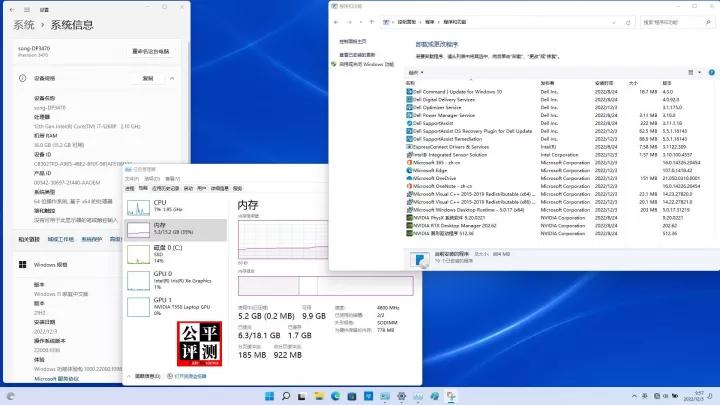The height and width of the screenshot is (405, 720).
Task: Select 磁盘 0 (C:) performance entry
Action: (175, 254)
